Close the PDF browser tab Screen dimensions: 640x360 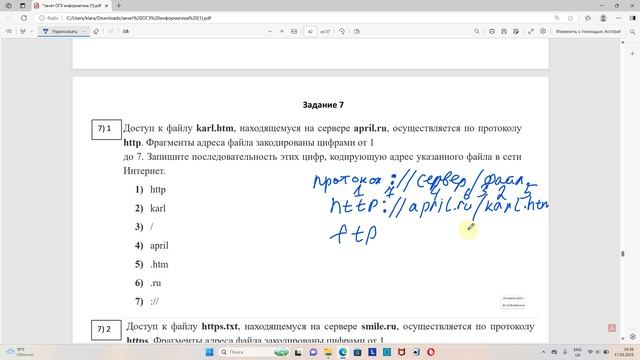point(107,6)
